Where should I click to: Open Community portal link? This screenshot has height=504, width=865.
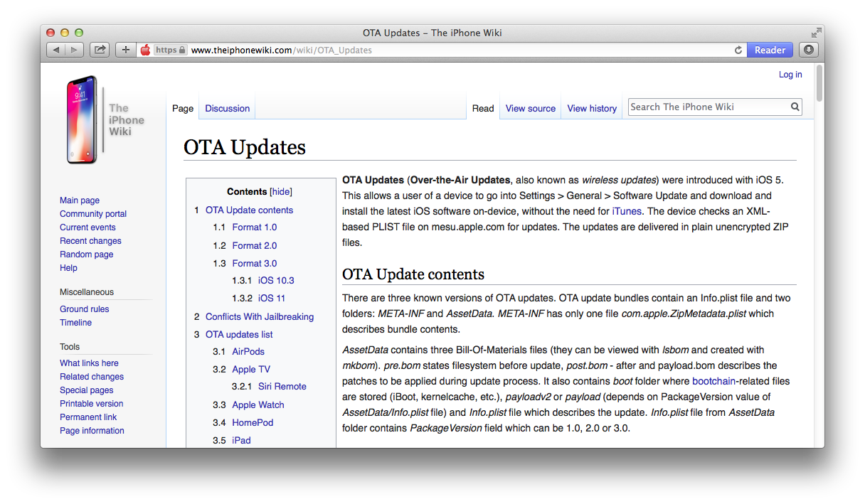[x=93, y=214]
